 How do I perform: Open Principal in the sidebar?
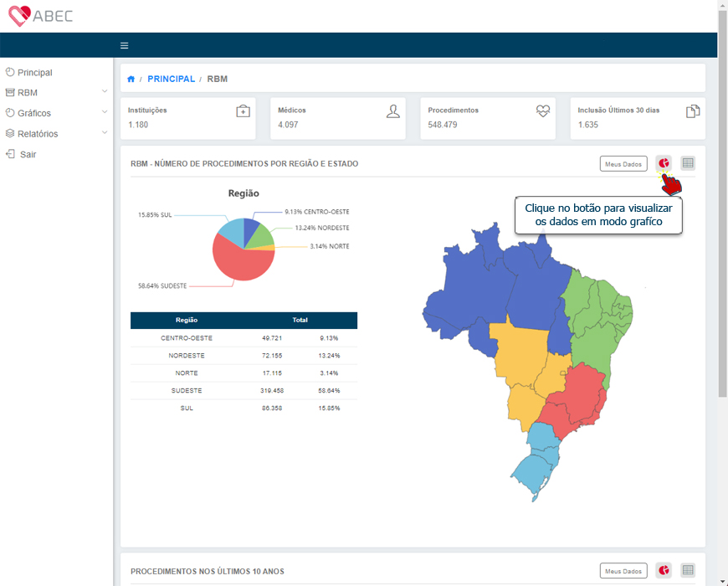pos(35,73)
